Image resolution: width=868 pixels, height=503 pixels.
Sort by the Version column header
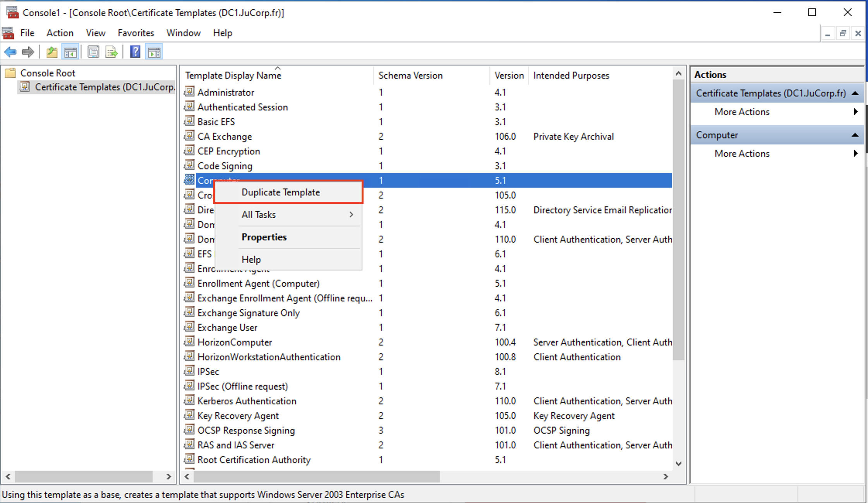coord(509,75)
